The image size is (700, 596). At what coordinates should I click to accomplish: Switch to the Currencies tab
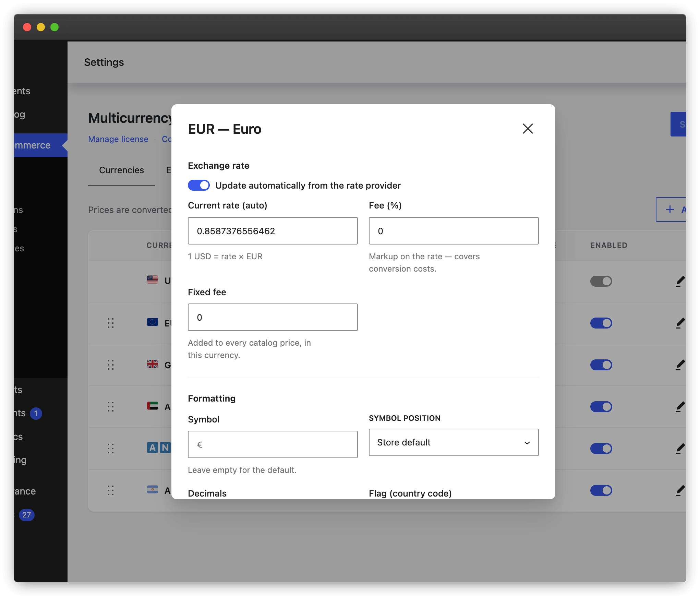[x=121, y=170]
